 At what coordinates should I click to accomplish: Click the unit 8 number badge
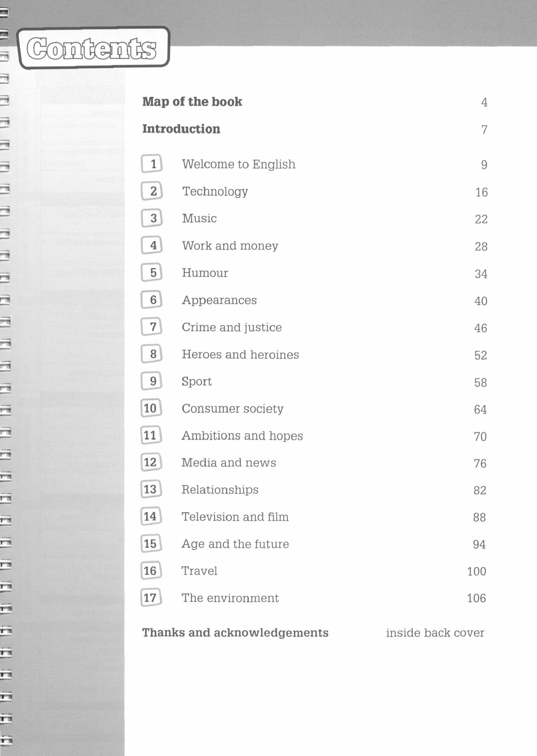[152, 354]
